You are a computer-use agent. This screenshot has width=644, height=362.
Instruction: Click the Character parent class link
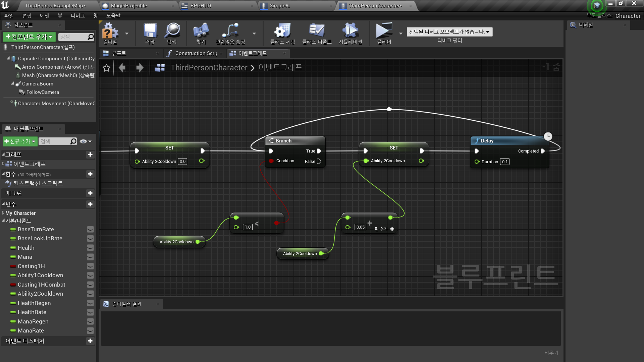tap(628, 16)
